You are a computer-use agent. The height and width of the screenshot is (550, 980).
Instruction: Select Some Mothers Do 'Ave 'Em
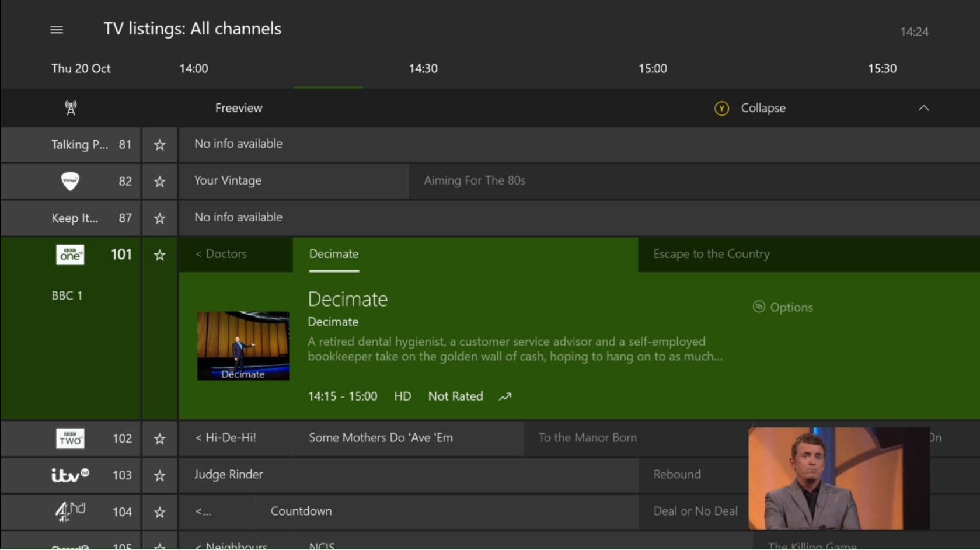pyautogui.click(x=381, y=438)
